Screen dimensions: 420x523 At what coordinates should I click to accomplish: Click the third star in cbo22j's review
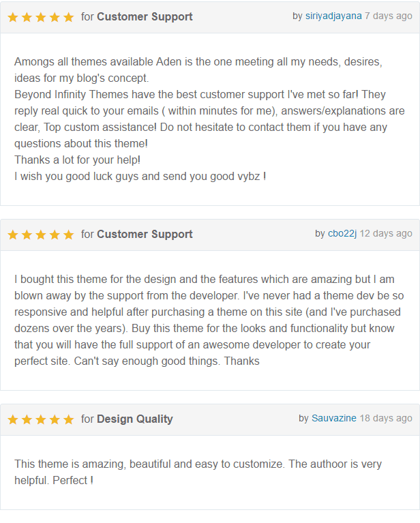click(41, 235)
